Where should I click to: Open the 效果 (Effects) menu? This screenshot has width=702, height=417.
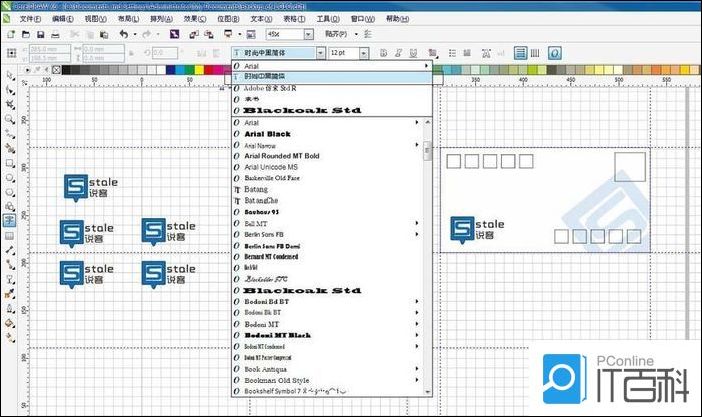coord(195,19)
